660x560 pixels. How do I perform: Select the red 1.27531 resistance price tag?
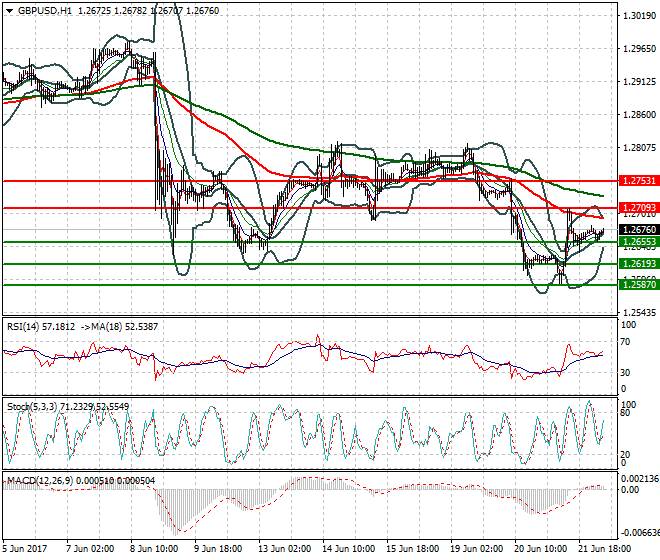point(637,181)
